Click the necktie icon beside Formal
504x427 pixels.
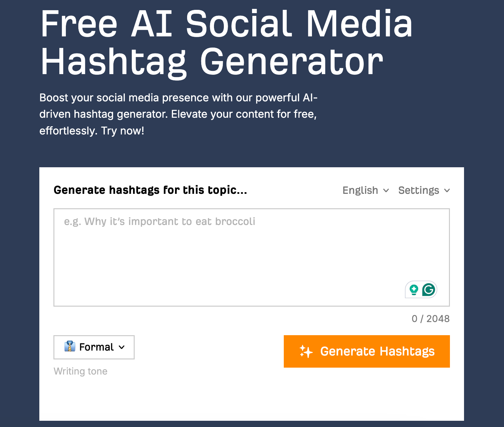pyautogui.click(x=70, y=347)
